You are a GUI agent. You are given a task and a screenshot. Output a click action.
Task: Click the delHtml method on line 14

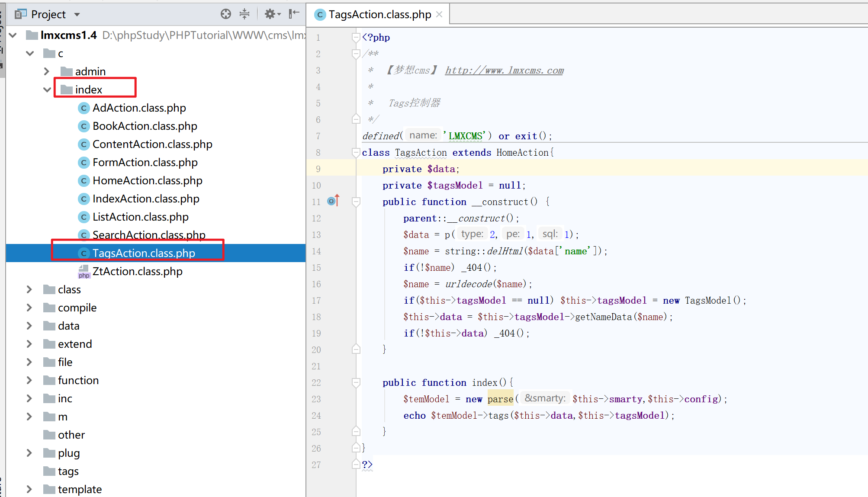point(505,251)
